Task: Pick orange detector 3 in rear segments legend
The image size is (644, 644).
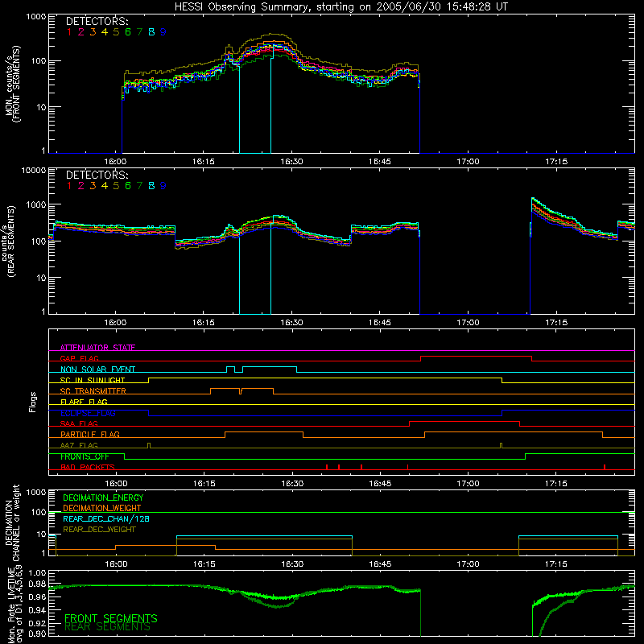Action: coord(93,186)
